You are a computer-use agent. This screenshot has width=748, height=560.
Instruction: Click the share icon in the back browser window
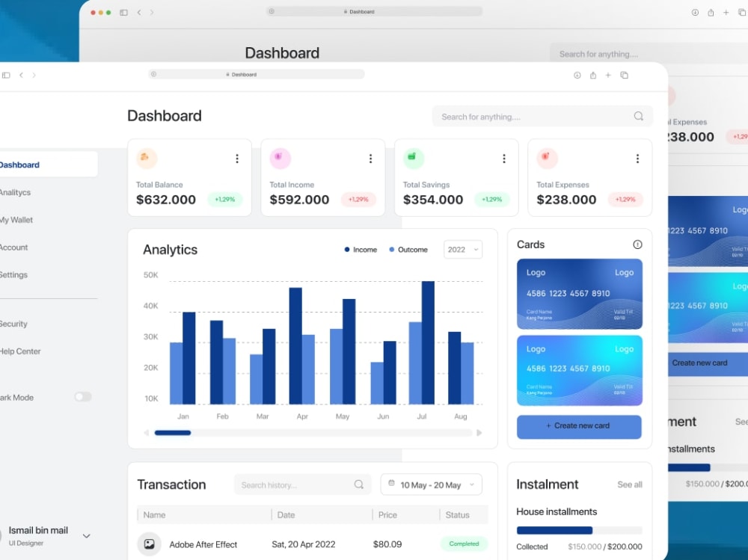click(x=711, y=13)
